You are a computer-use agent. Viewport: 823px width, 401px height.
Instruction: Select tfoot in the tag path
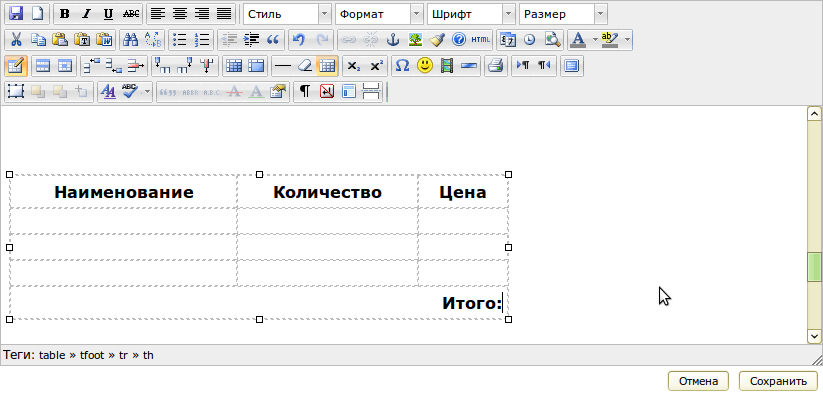pyautogui.click(x=91, y=355)
